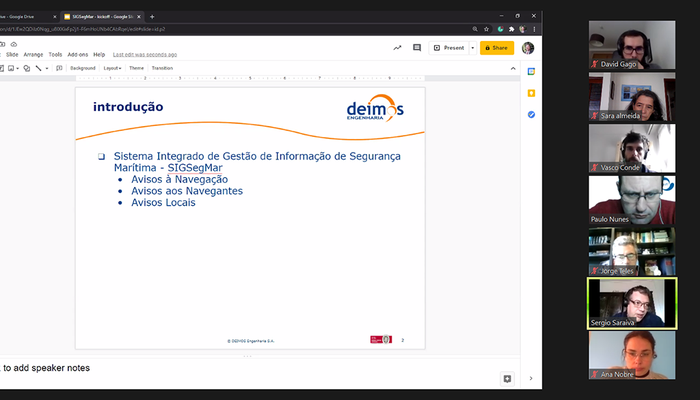Click the yellow Share button

496,47
